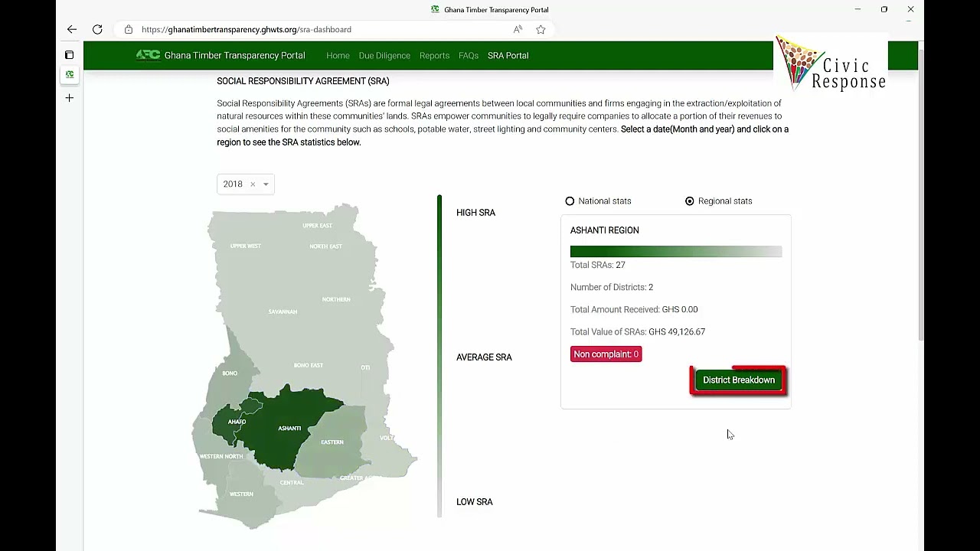This screenshot has width=980, height=551.
Task: Click 'SOCIAL RESPONSIBILITY AGREEMENT (SRA)' heading
Action: 303,81
